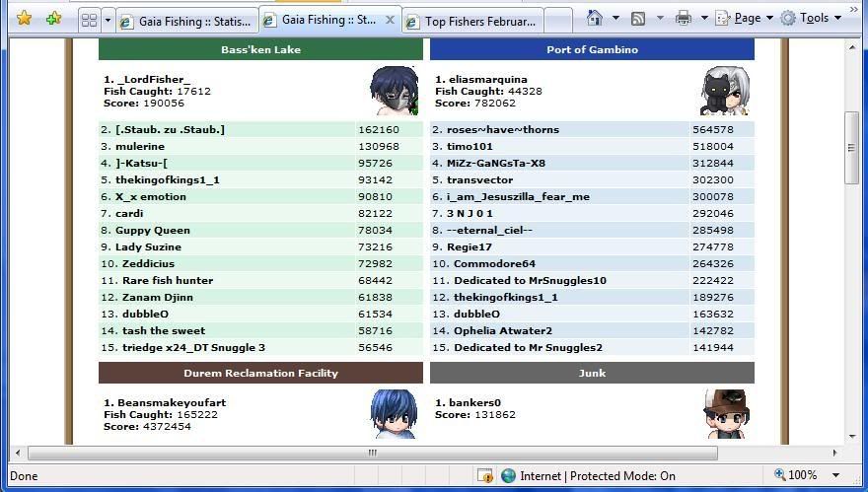Switch to the 'Top Fishers Februar...' tab
Viewport: 868px width, 492px height.
coord(473,22)
